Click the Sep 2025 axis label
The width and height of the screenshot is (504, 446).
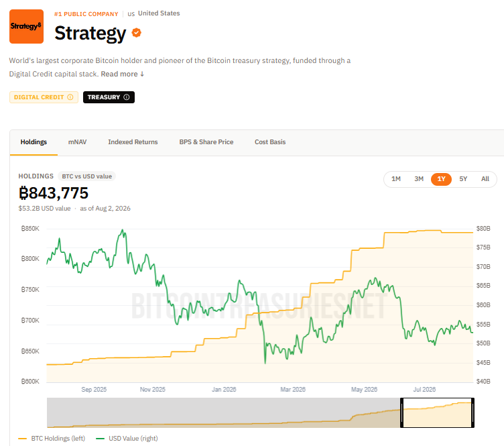(94, 390)
